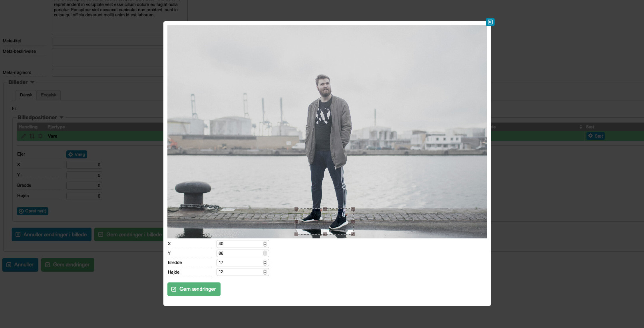Switch to the Engelsk tab
Screen dimensions: 644x328
pyautogui.click(x=48, y=95)
